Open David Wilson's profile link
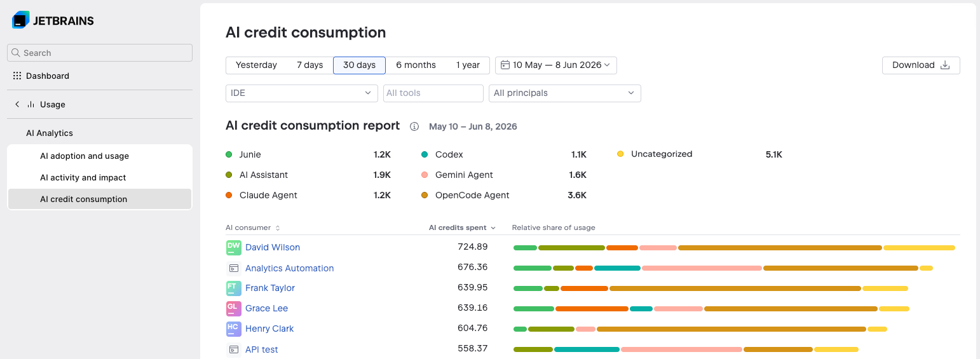The height and width of the screenshot is (359, 980). pyautogui.click(x=273, y=247)
